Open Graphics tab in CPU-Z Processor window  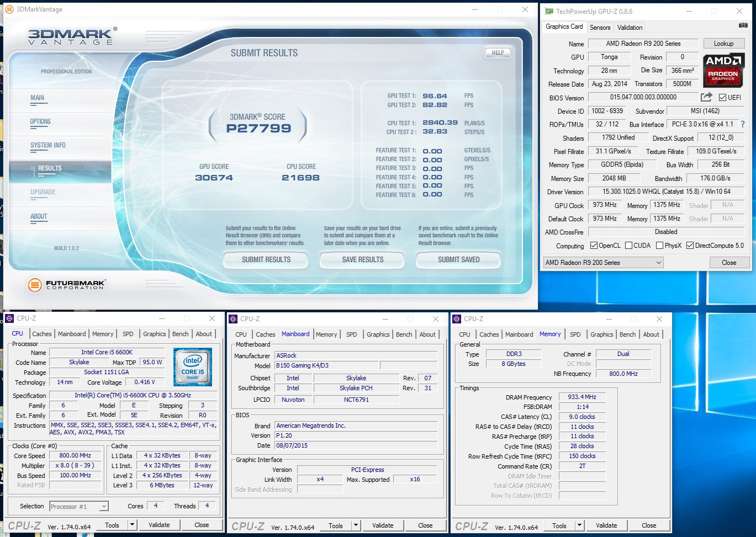(x=154, y=334)
